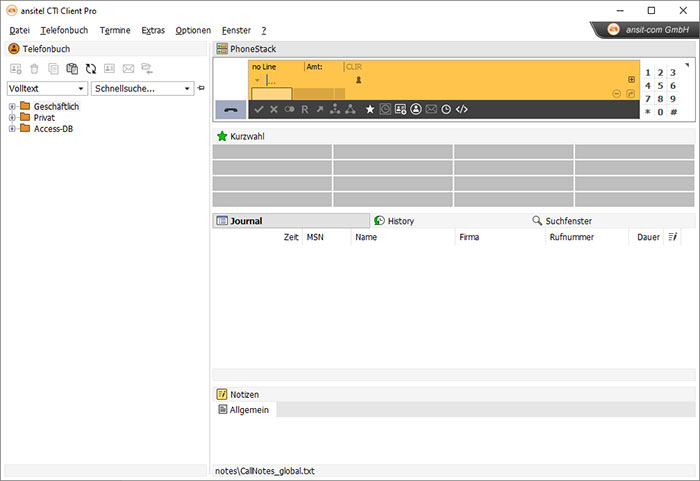Click dial pad key 0

[660, 112]
